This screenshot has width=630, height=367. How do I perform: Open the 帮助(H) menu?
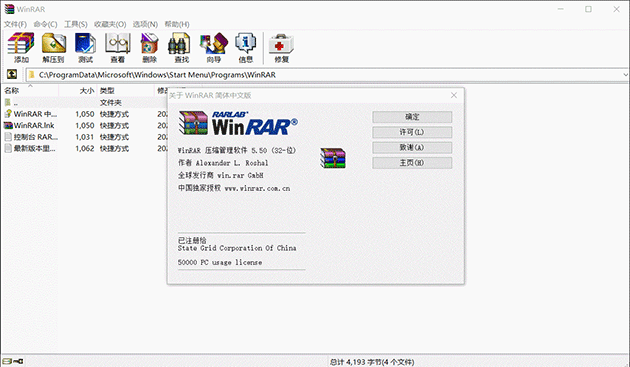pos(177,24)
